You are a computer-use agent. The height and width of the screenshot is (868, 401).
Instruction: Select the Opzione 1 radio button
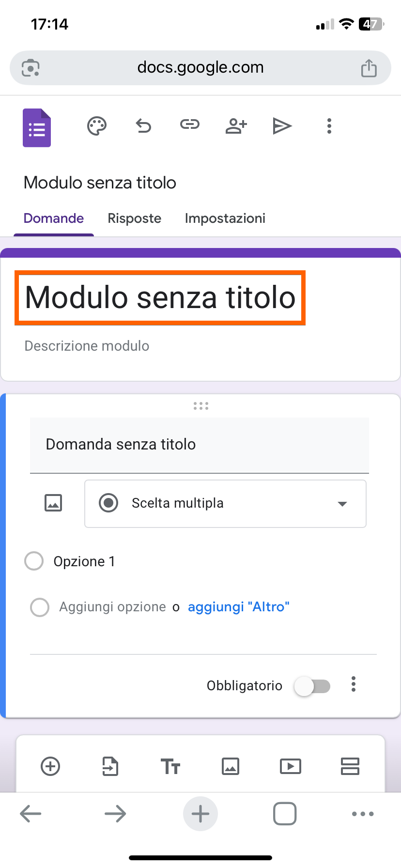click(x=34, y=561)
